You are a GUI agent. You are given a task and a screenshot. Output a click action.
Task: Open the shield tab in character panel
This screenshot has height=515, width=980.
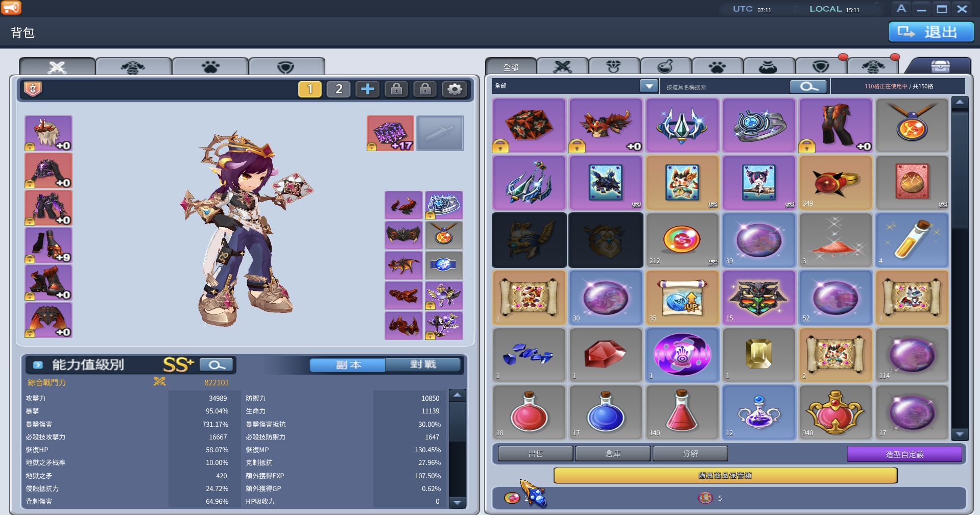pos(286,67)
